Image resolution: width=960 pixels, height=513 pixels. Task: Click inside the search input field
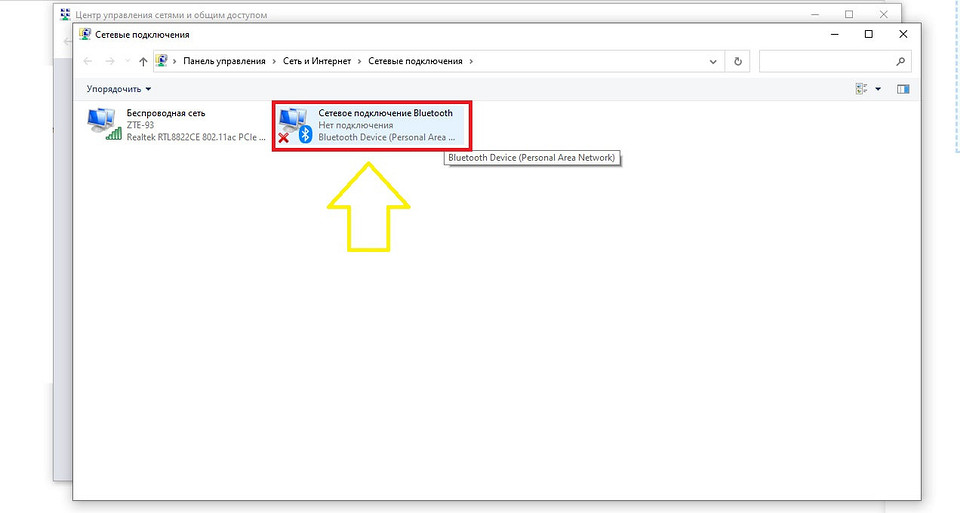825,61
